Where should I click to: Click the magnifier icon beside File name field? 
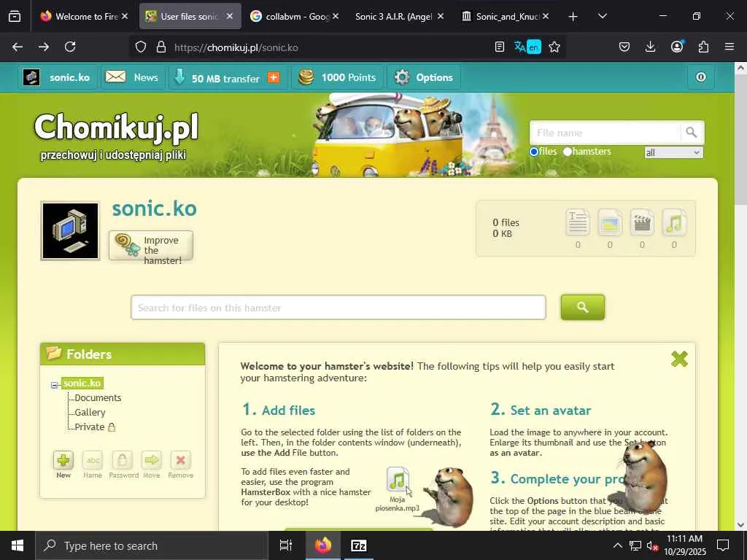pos(692,133)
